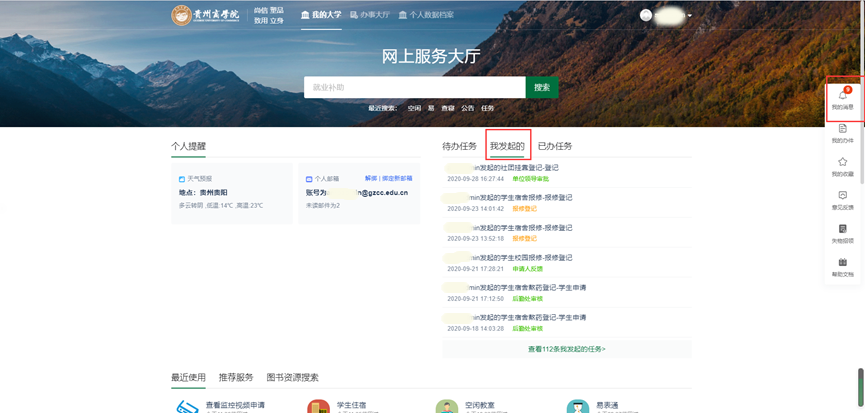
Task: Open 我的办件 document icon in sidebar
Action: 842,128
